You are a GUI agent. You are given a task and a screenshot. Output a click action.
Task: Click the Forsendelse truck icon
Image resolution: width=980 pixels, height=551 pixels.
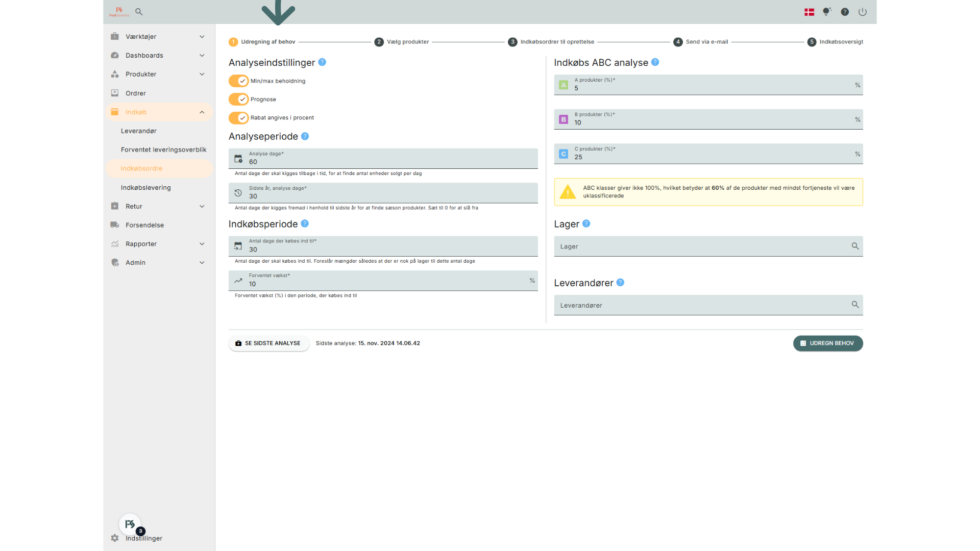coord(115,225)
